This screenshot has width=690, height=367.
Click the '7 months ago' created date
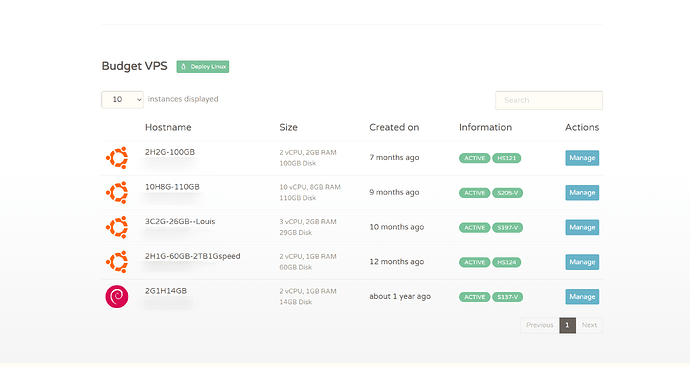tap(394, 158)
